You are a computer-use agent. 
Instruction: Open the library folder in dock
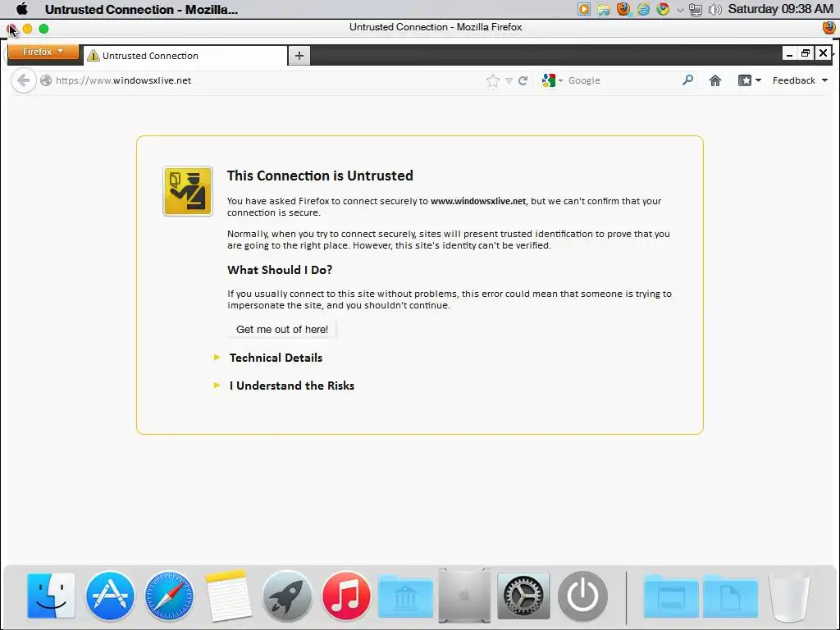point(405,596)
